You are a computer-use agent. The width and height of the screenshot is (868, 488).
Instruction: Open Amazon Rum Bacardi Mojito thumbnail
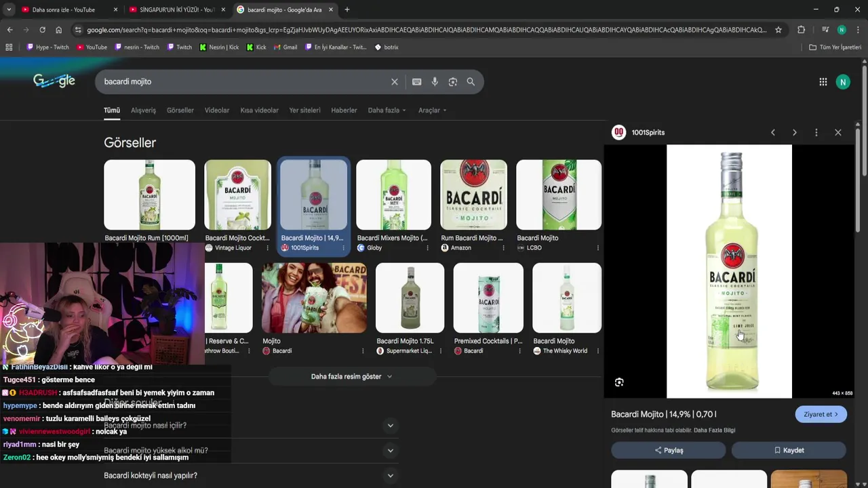(x=473, y=195)
